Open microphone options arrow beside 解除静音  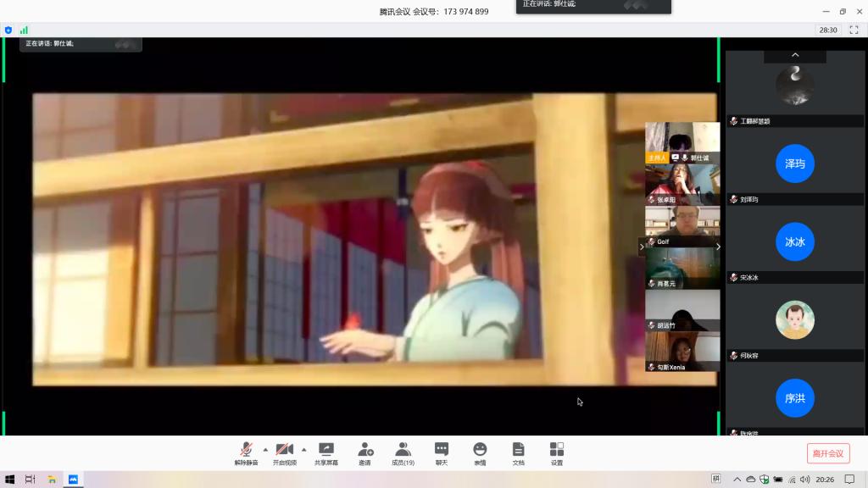pos(265,449)
